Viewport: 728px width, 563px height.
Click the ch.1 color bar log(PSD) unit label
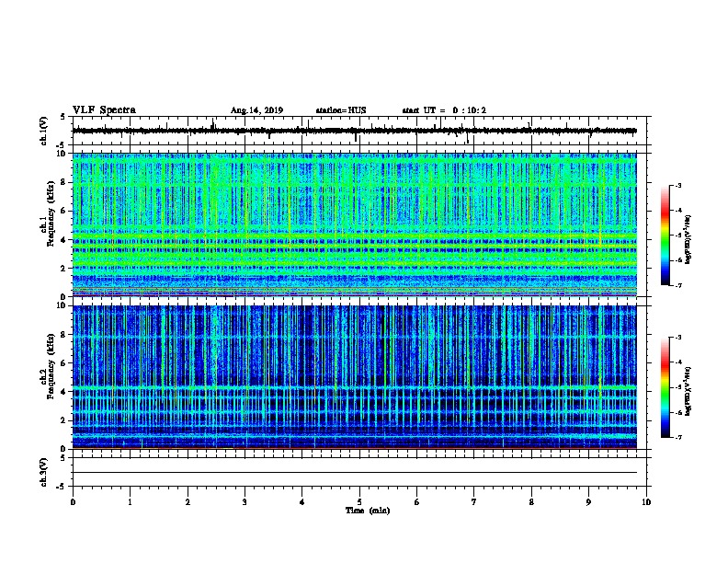point(688,239)
